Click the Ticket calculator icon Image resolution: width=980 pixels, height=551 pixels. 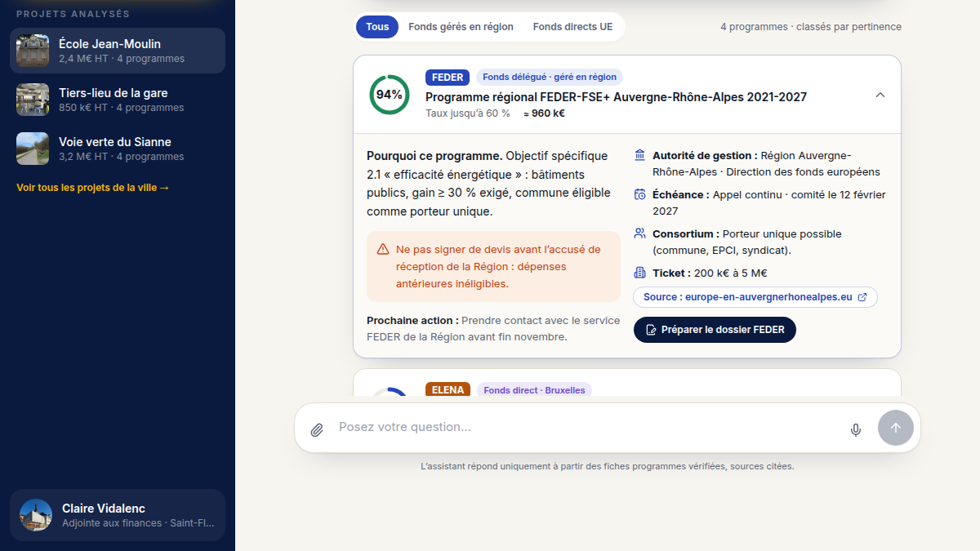point(639,273)
